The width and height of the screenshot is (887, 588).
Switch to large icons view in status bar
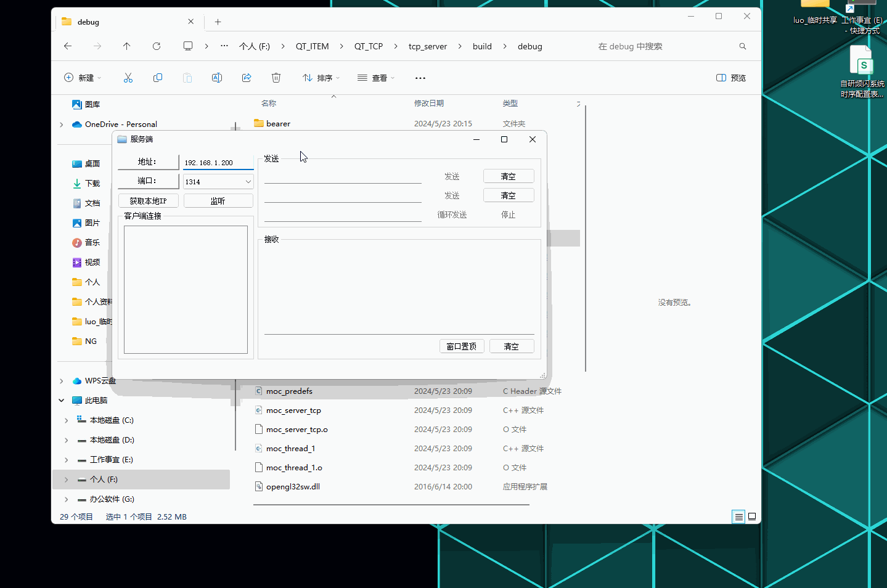coord(752,517)
